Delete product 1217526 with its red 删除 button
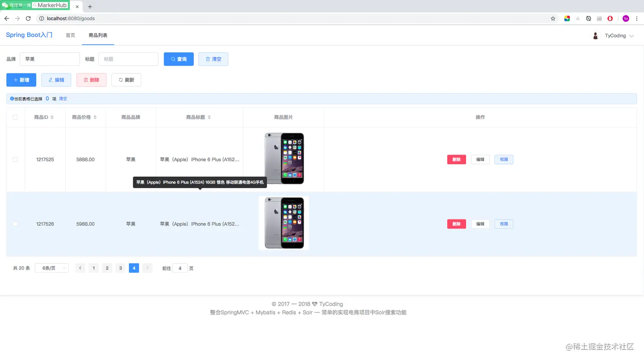This screenshot has height=361, width=644. point(457,224)
